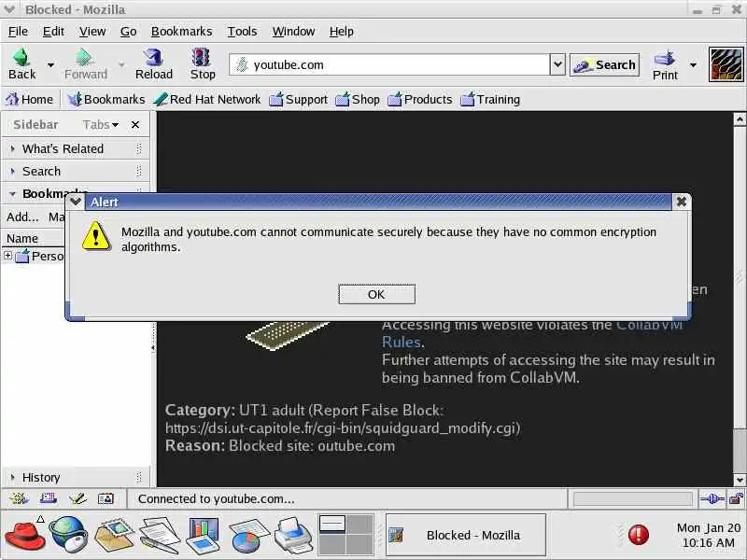Expand the Search sidebar panel
This screenshot has height=560, width=747.
[x=76, y=171]
